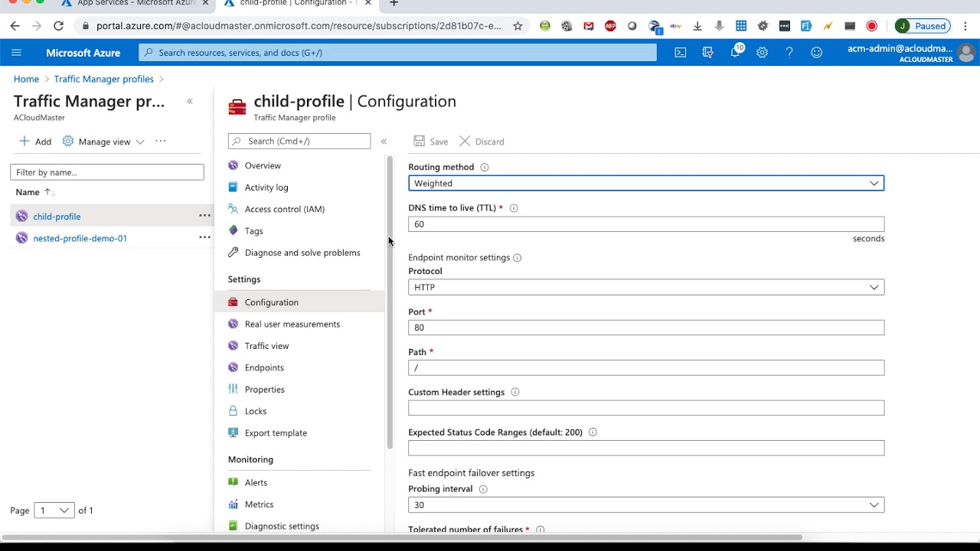Show info for Routing method
The image size is (980, 551).
click(x=485, y=167)
